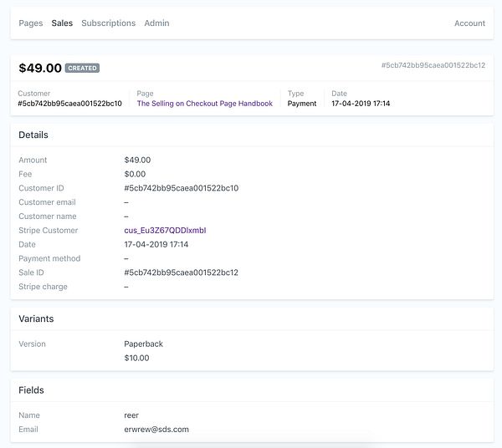
Task: Click the email erwrew@sds.com field value
Action: tap(156, 429)
